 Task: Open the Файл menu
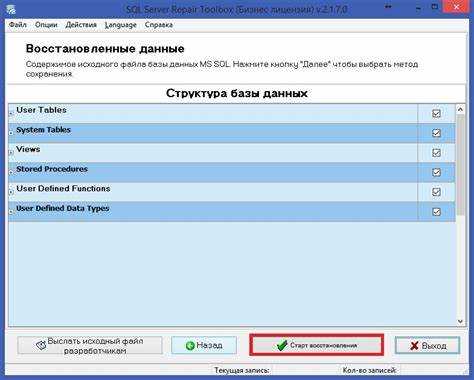17,25
